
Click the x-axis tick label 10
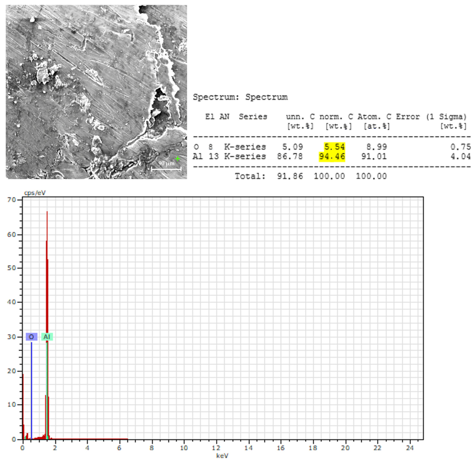tap(184, 448)
